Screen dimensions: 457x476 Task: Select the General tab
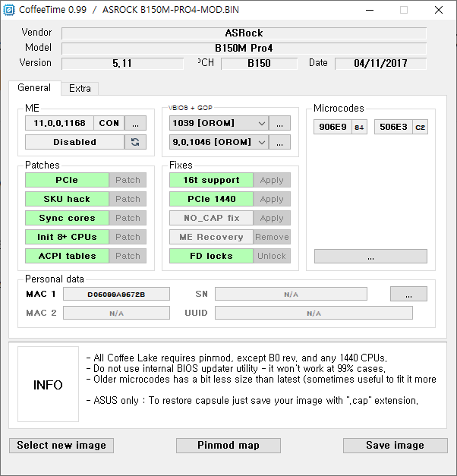click(x=34, y=88)
